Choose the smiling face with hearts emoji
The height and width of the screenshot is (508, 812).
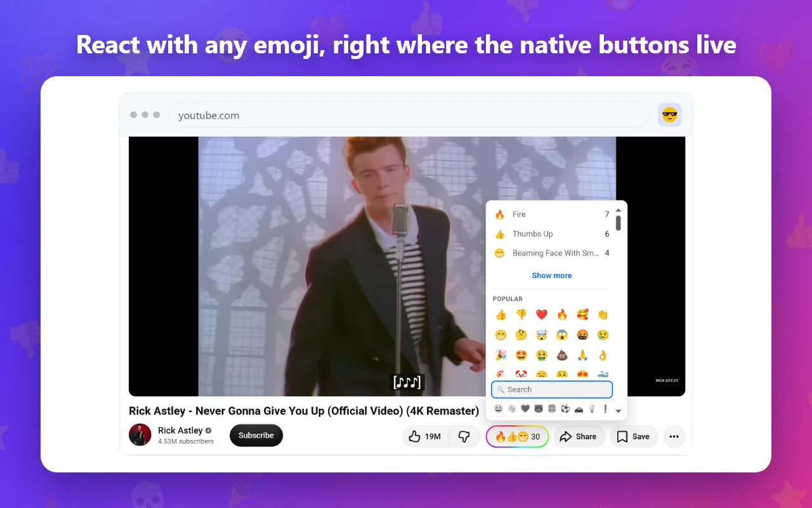582,314
